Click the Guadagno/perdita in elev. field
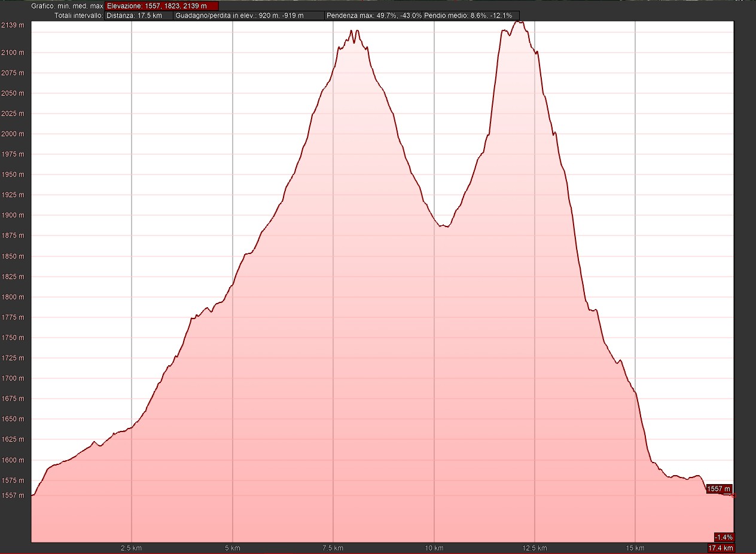 pos(249,16)
